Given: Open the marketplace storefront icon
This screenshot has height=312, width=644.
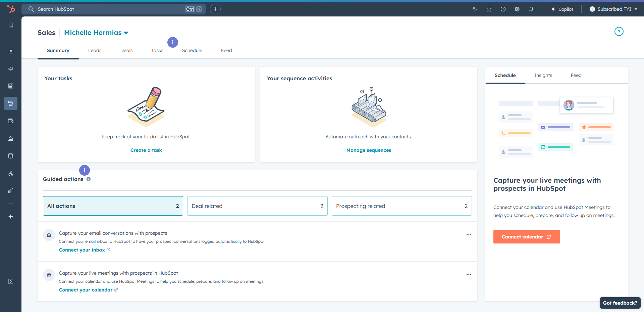Looking at the screenshot, I should click(x=489, y=9).
